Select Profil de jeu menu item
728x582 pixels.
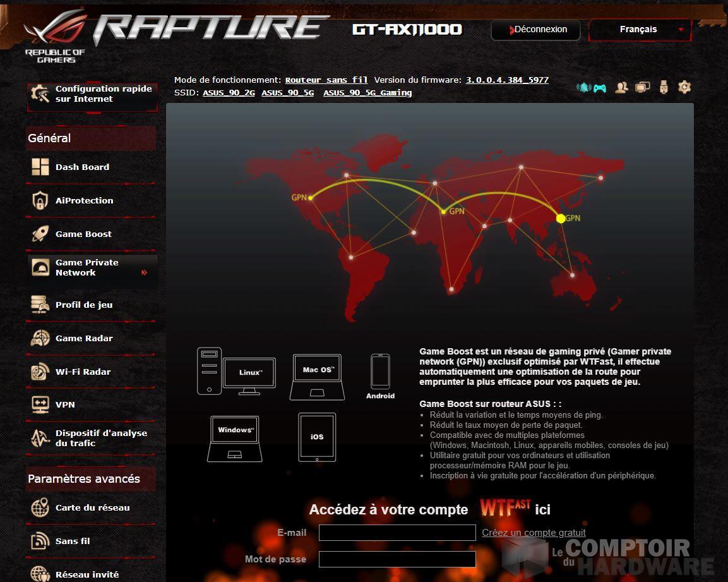pos(84,305)
